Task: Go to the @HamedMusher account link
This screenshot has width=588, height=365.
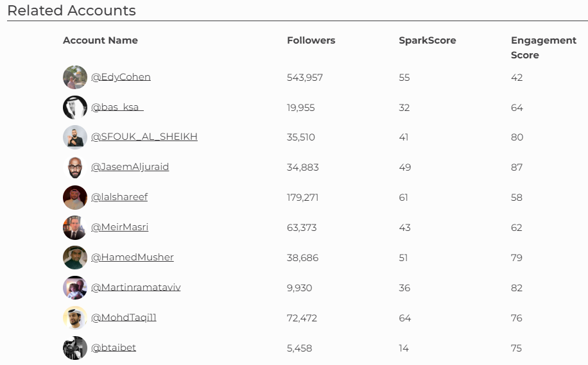Action: pyautogui.click(x=132, y=257)
